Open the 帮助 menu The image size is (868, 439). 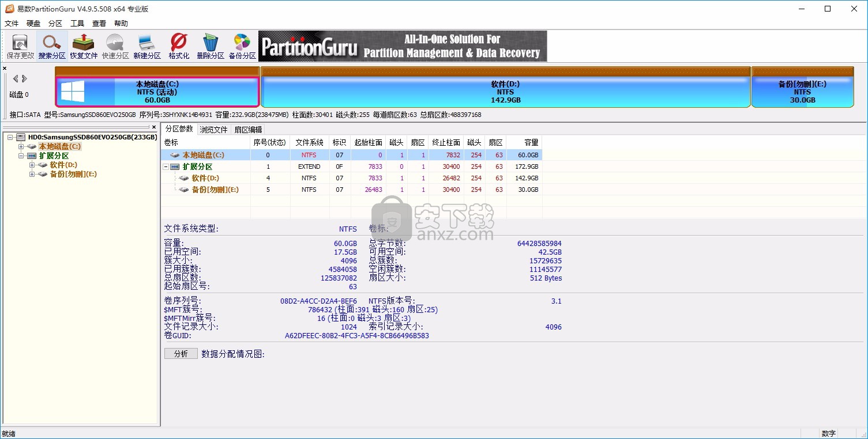(121, 24)
